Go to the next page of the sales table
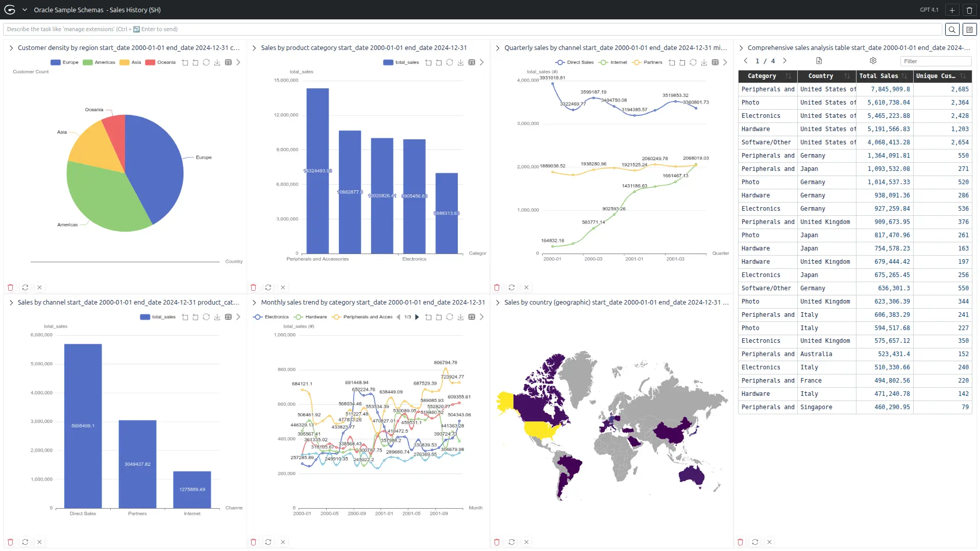The height and width of the screenshot is (551, 980). tap(785, 61)
